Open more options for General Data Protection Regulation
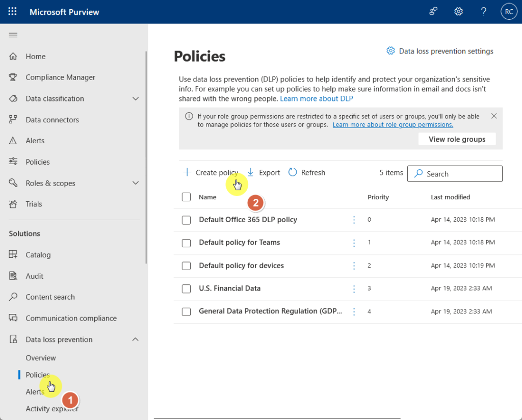 tap(354, 311)
